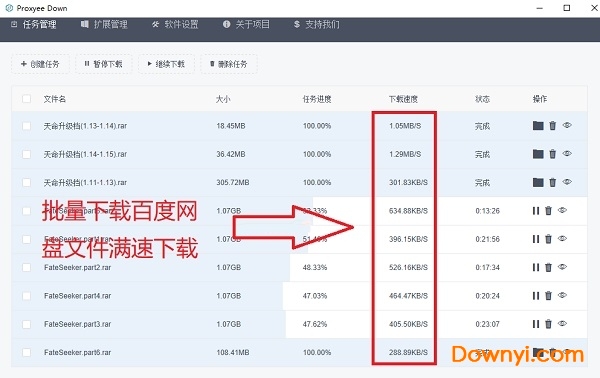View details of FateSeeker.part4.rar
Viewport: 600px width, 378px height.
click(562, 295)
